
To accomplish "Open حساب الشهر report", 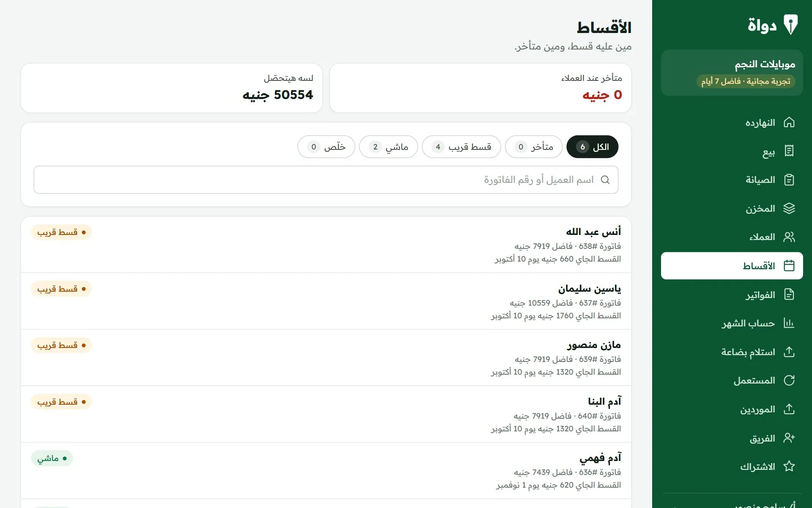I will [732, 323].
